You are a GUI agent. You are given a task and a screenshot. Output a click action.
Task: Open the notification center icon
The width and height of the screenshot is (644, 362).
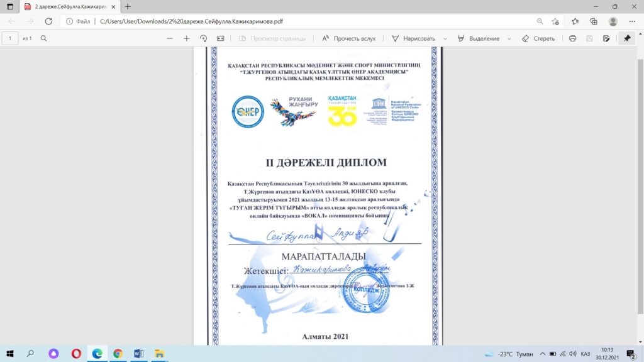[631, 354]
